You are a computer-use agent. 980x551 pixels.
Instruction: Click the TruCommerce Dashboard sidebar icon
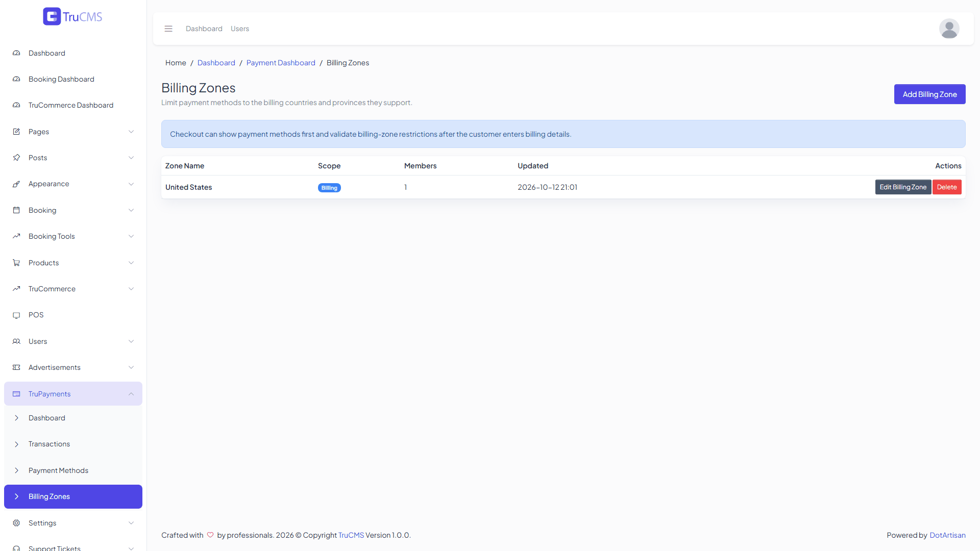[16, 105]
